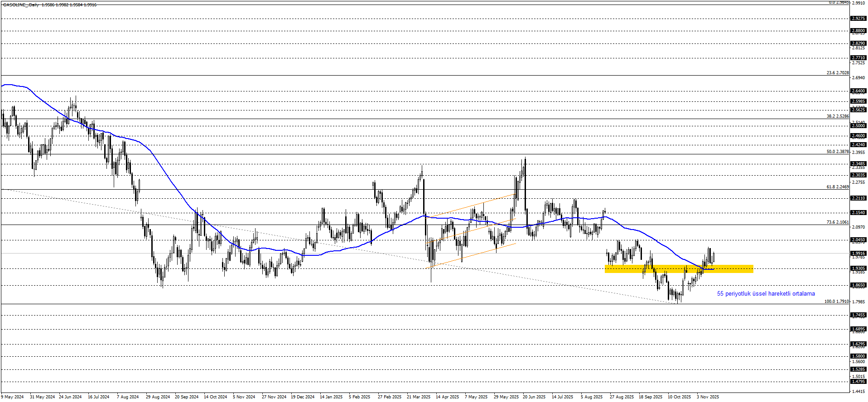868x402 pixels.
Task: Click the current price tag 1.9916
Action: pos(858,254)
